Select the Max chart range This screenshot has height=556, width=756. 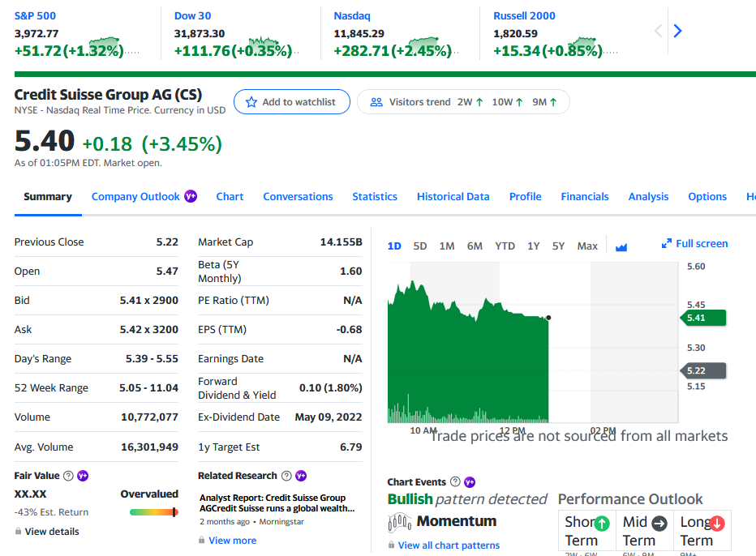[587, 246]
